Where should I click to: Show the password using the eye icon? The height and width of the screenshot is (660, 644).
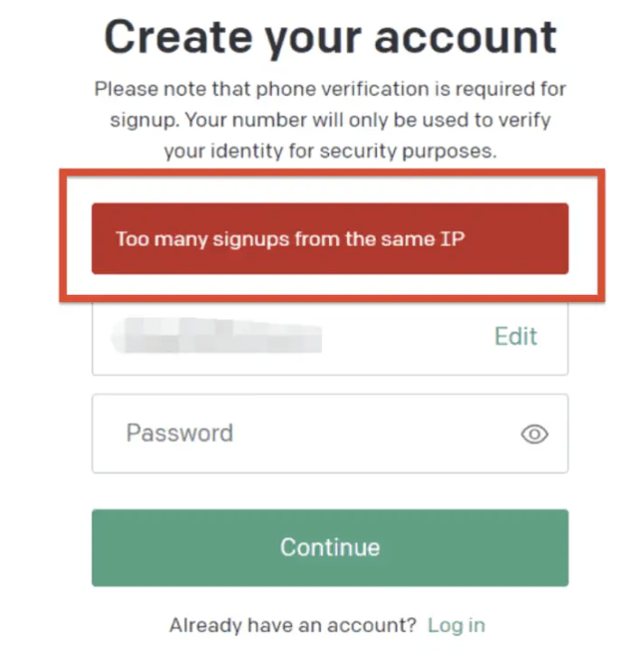coord(534,434)
